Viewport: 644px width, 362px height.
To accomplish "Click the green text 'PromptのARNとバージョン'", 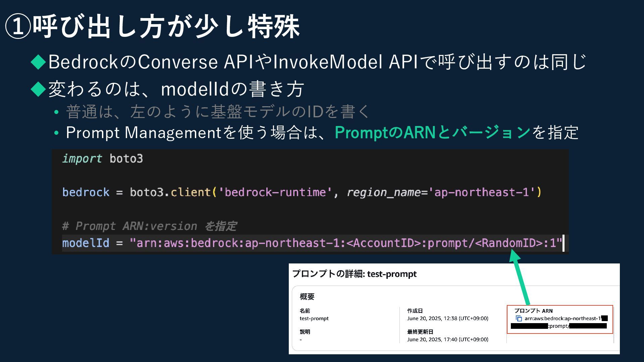I will click(433, 132).
